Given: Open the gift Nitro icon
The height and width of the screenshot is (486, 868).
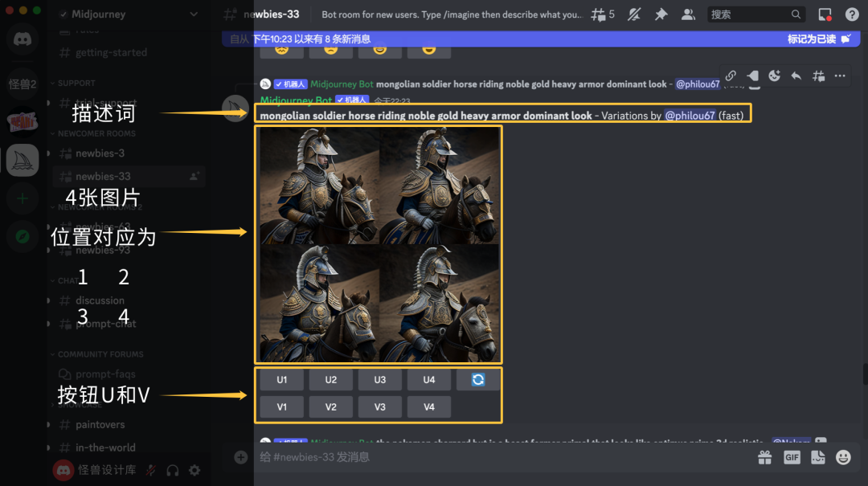Looking at the screenshot, I should (765, 457).
